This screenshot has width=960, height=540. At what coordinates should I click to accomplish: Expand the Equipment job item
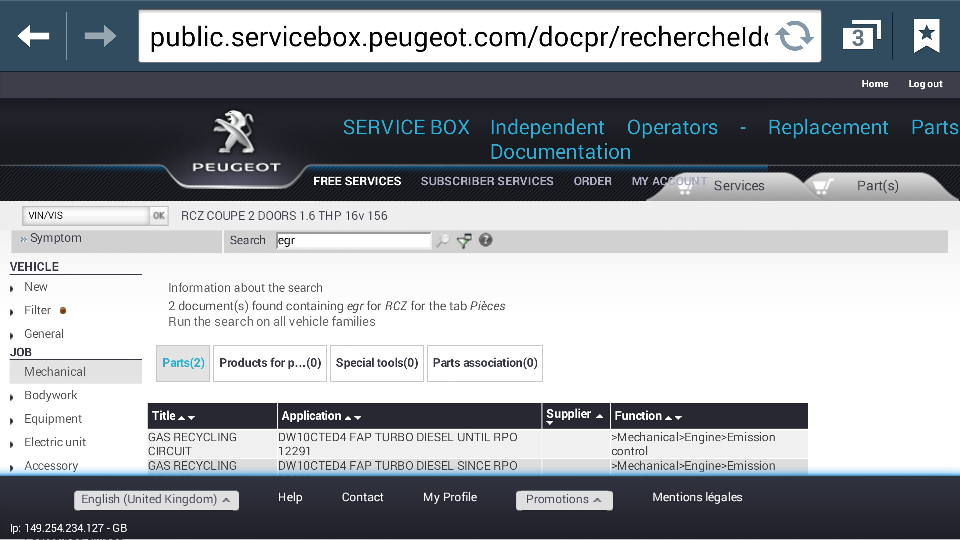tap(53, 419)
